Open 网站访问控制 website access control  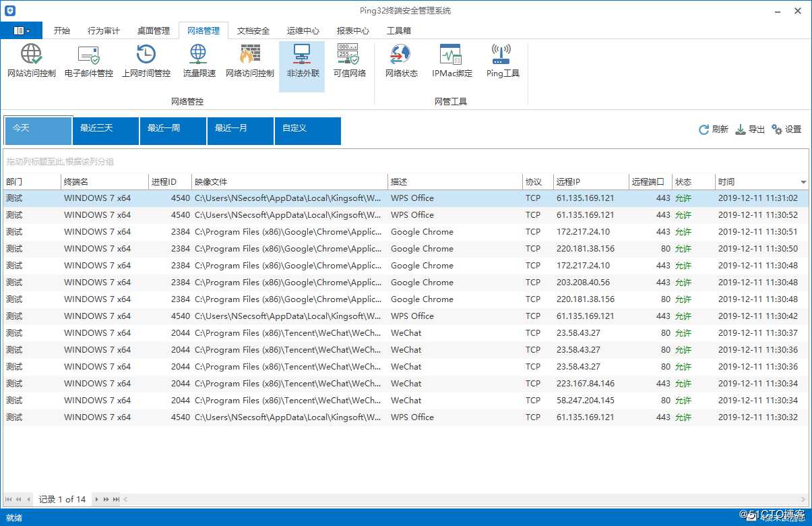[x=32, y=63]
